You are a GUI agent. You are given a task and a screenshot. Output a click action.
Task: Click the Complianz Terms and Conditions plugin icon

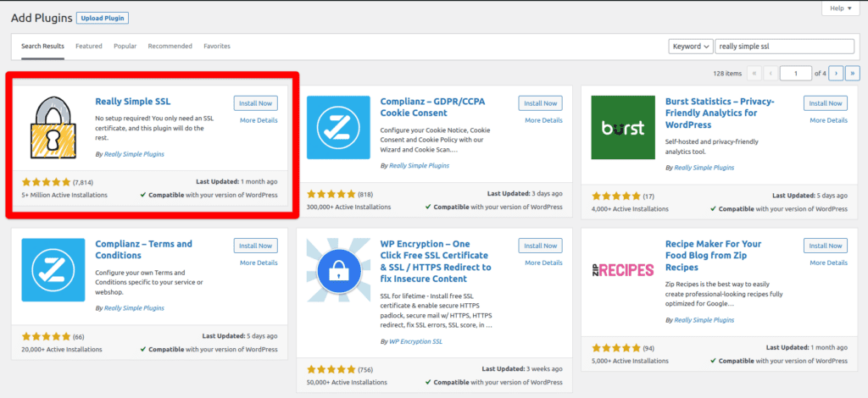pos(53,270)
